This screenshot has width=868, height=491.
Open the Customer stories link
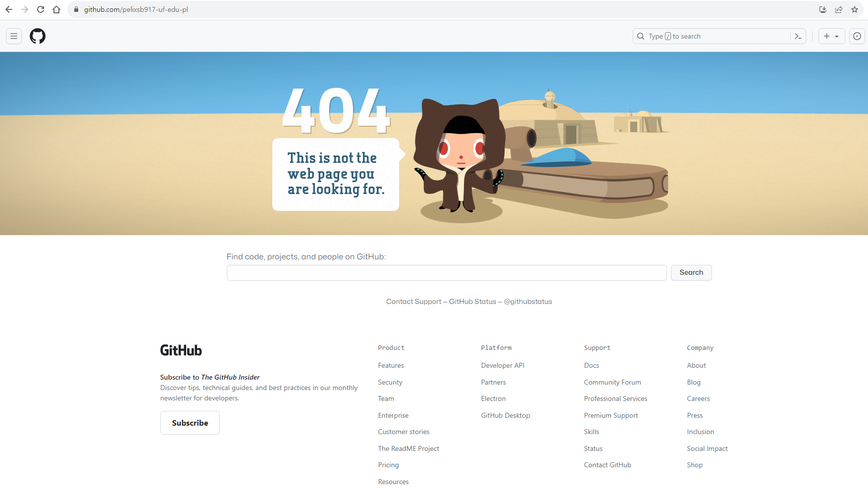pos(404,432)
